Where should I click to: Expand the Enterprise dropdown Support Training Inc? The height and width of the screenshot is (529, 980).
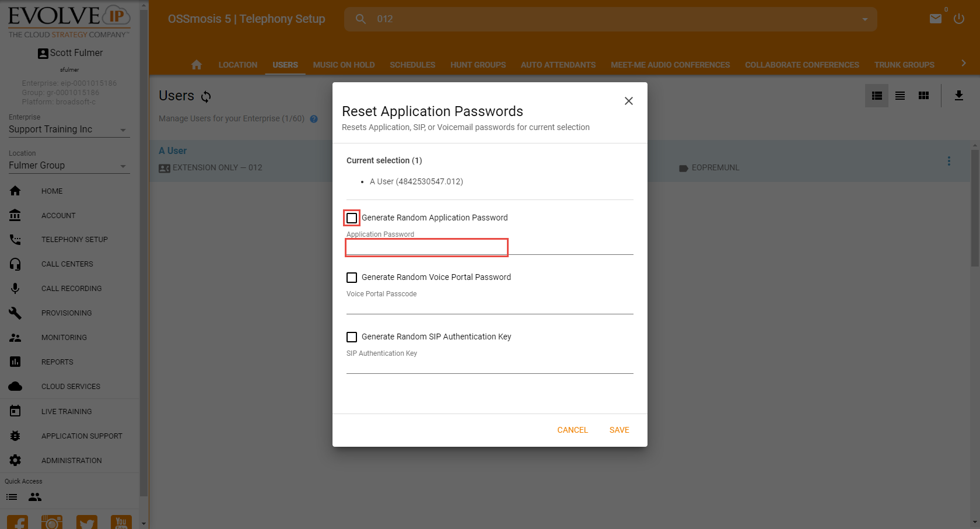pyautogui.click(x=123, y=130)
